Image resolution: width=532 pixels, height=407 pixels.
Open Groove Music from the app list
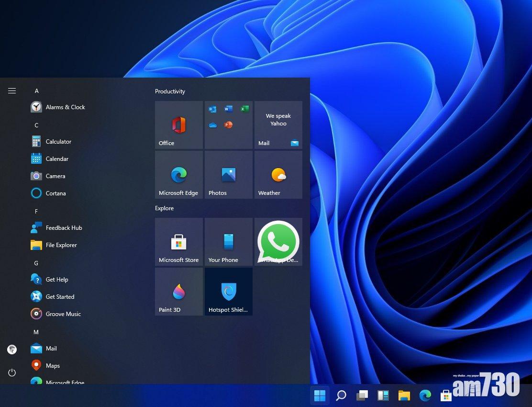coord(63,314)
